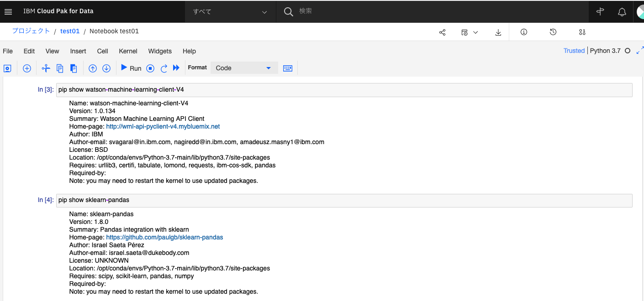Image resolution: width=644 pixels, height=301 pixels.
Task: Click the IBM Cloud Pak for Data title
Action: [x=58, y=11]
